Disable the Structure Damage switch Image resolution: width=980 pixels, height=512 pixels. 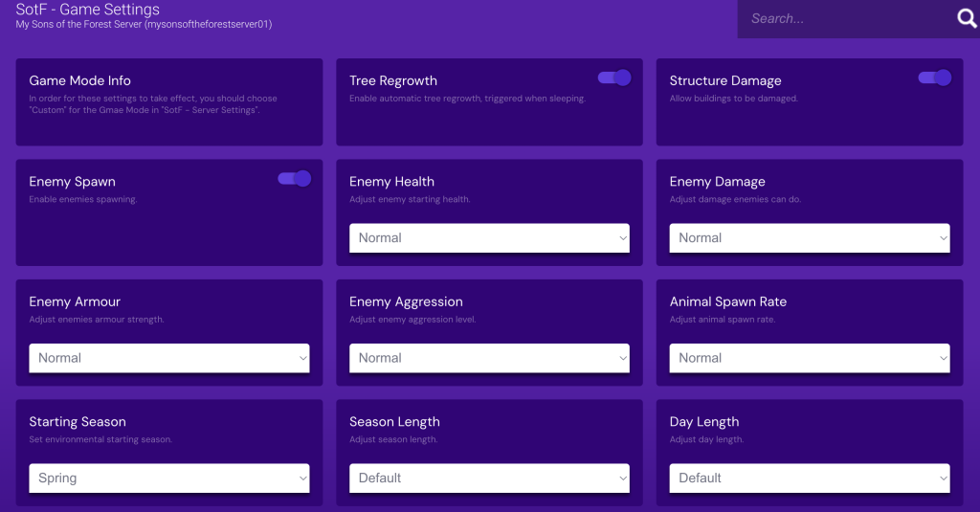[934, 78]
